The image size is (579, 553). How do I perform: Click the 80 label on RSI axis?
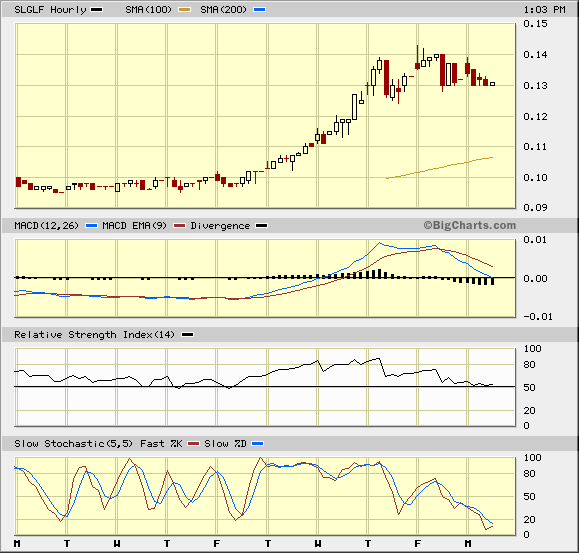(530, 365)
